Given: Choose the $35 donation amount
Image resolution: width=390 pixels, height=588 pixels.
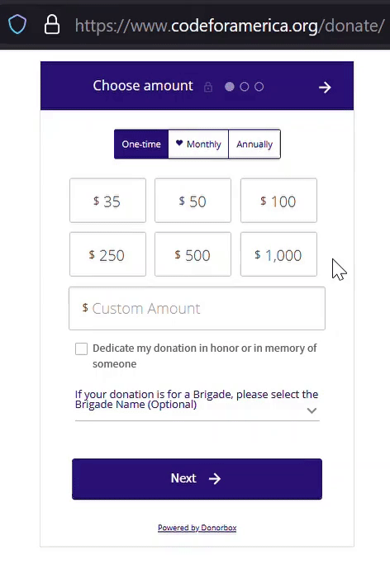Looking at the screenshot, I should coord(107,201).
